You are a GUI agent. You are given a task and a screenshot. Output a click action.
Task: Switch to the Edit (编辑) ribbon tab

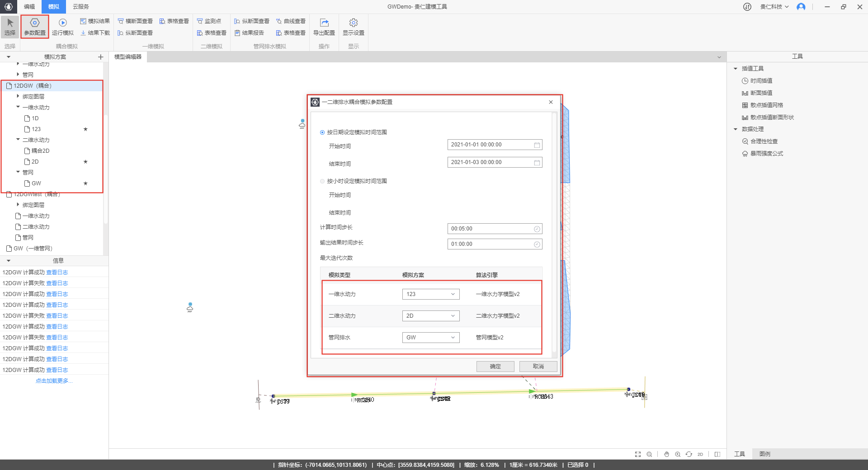29,7
